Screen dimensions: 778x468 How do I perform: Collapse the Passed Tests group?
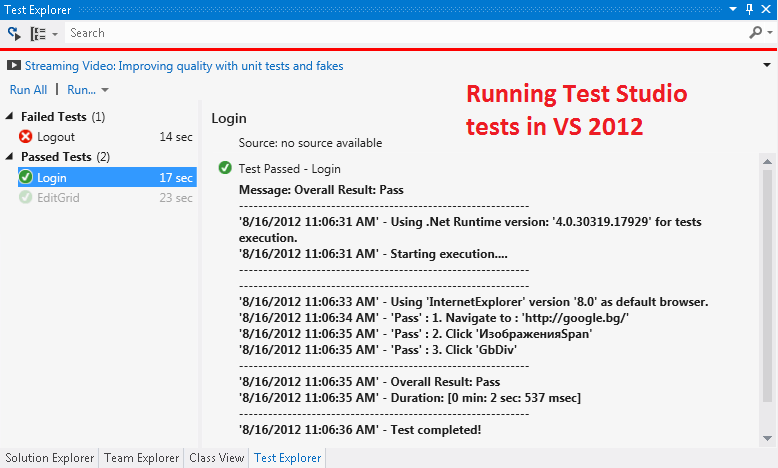pyautogui.click(x=9, y=156)
